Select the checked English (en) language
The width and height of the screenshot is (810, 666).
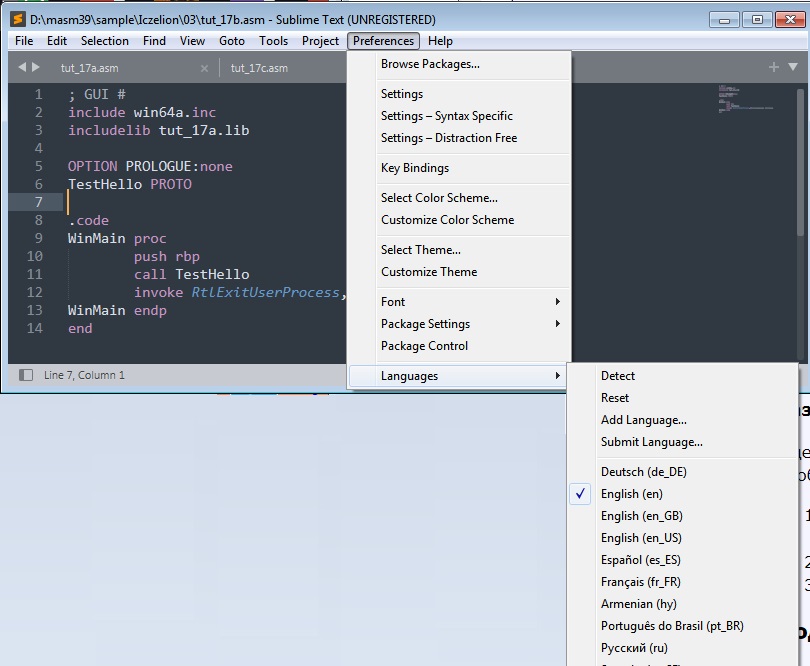(631, 494)
